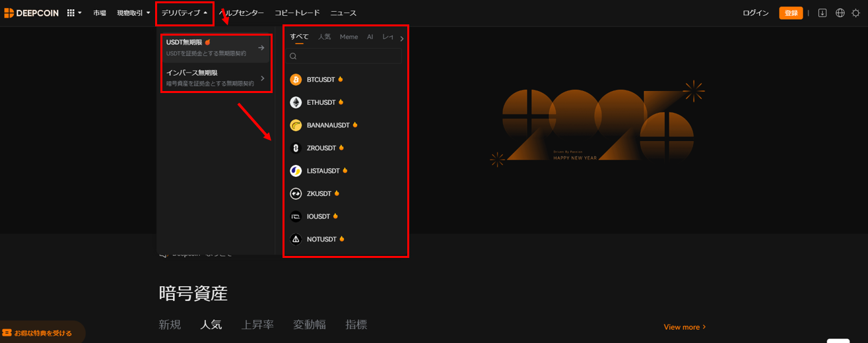Click the ZRO coin icon
The height and width of the screenshot is (343, 868).
[x=296, y=148]
